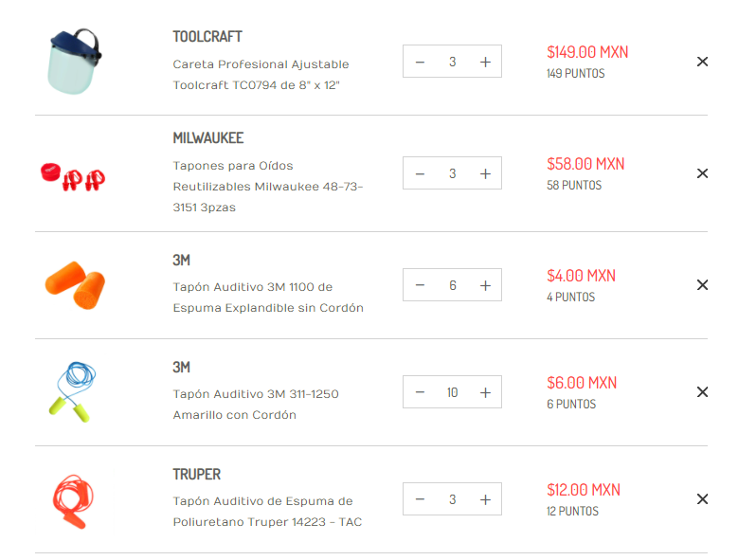Increase quantity of Milwaukee Tapones para Oídos
This screenshot has height=560, width=738.
[485, 173]
